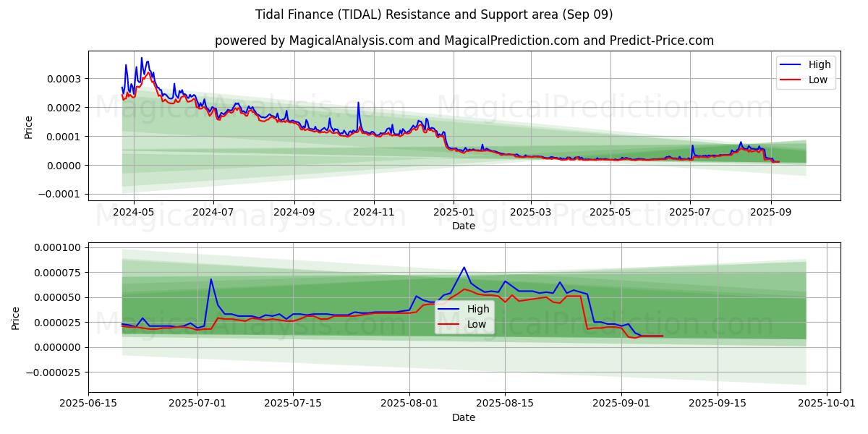
Task: Click the '2024-11' x-axis label in the top chart
Action: click(x=373, y=213)
